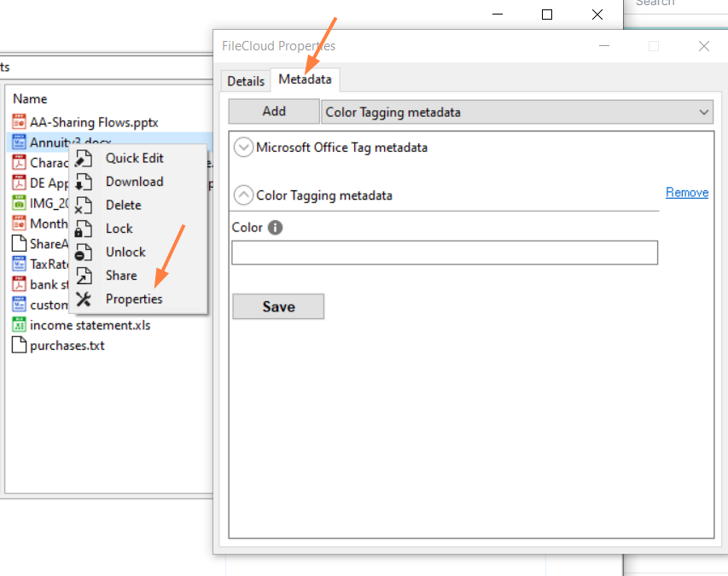The width and height of the screenshot is (728, 576).
Task: Select the Metadata tab
Action: coord(305,80)
